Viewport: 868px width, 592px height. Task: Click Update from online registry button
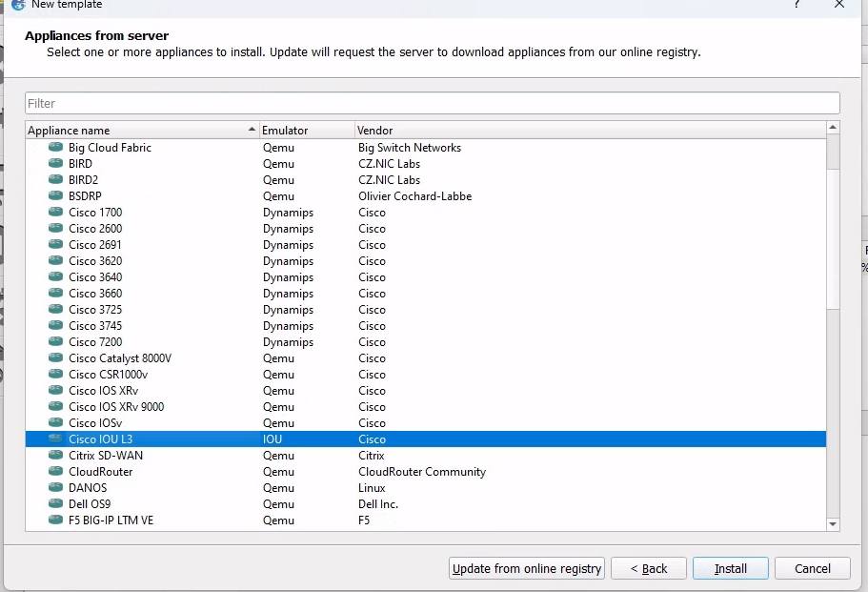527,569
